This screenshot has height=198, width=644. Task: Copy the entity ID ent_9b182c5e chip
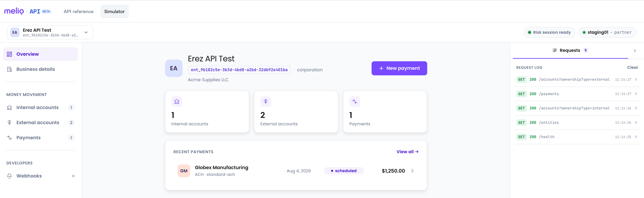tap(239, 70)
